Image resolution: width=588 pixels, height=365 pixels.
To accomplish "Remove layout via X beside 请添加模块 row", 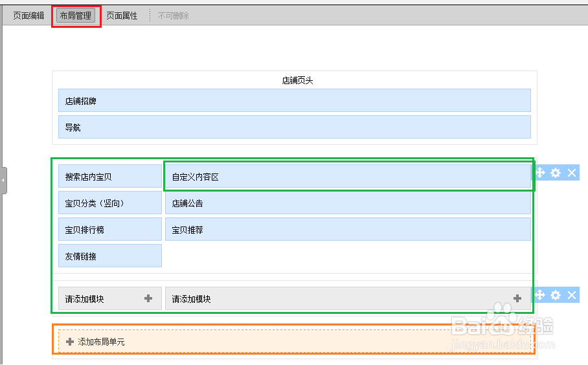I will point(572,295).
